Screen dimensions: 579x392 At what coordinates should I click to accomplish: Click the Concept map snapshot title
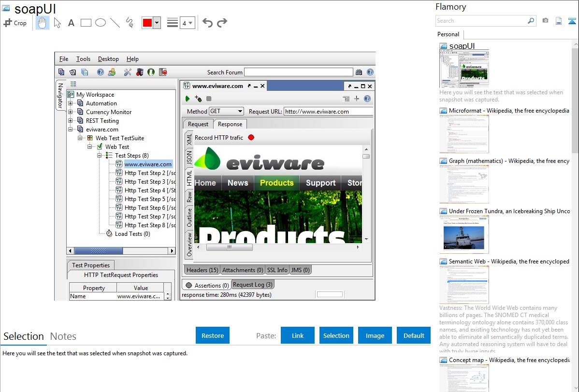point(509,360)
